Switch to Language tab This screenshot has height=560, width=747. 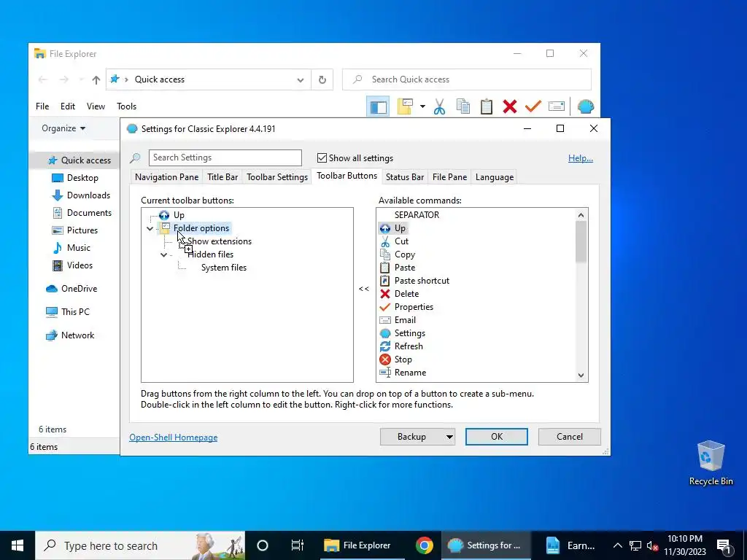pyautogui.click(x=495, y=177)
